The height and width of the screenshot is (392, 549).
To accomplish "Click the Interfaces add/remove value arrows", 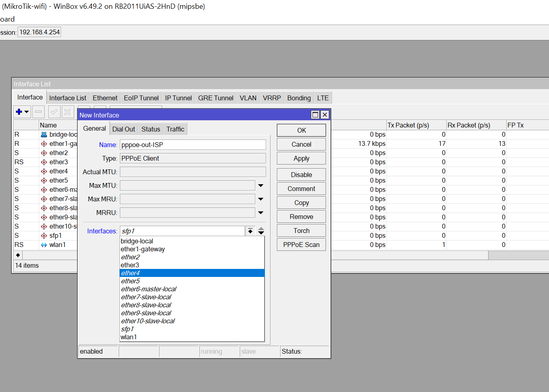I will [x=261, y=231].
